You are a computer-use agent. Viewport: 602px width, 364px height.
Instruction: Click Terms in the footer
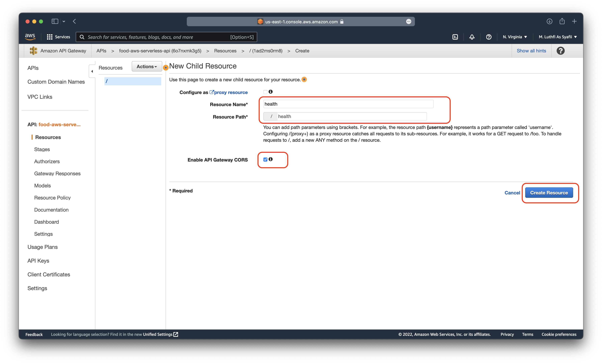527,334
